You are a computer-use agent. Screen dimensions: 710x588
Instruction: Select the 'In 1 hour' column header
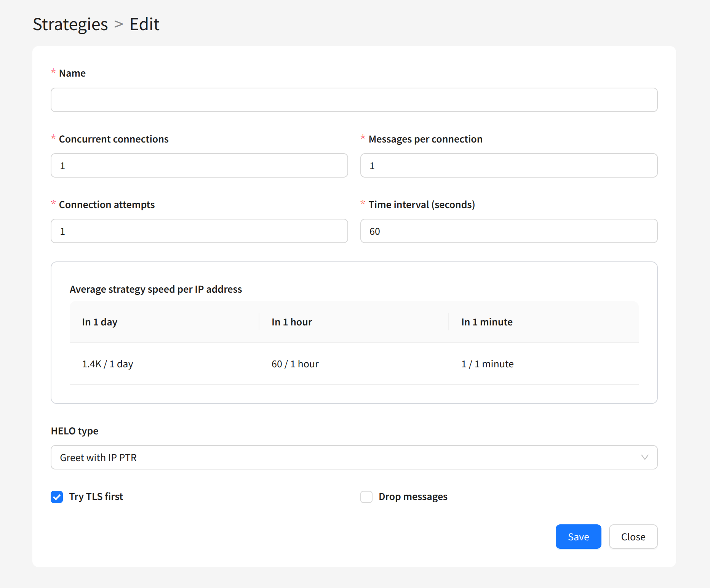coord(292,322)
